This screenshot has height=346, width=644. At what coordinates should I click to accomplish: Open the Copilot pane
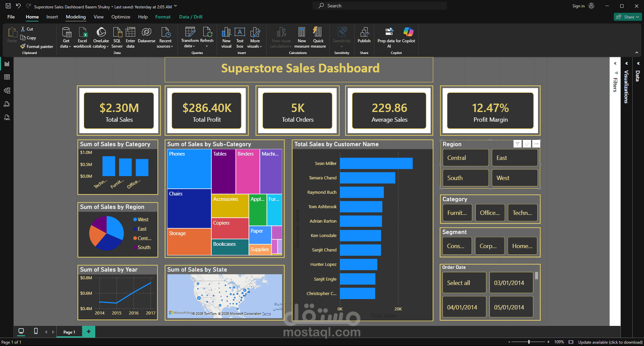click(x=409, y=35)
